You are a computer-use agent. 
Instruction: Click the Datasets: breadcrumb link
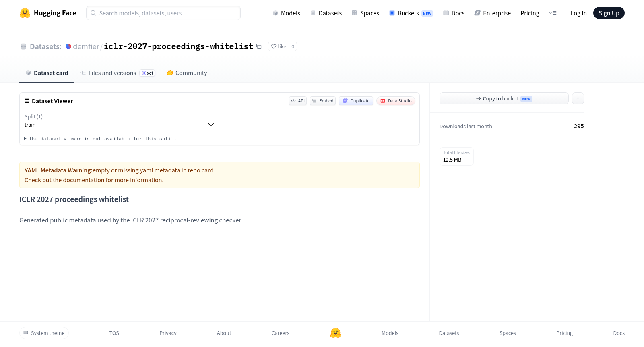click(45, 46)
